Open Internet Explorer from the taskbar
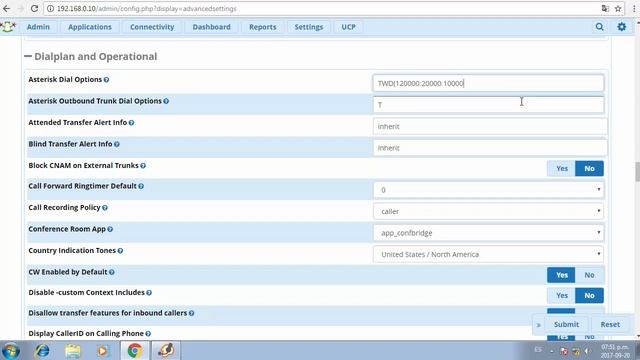Viewport: 640px width, 360px height. click(x=42, y=351)
